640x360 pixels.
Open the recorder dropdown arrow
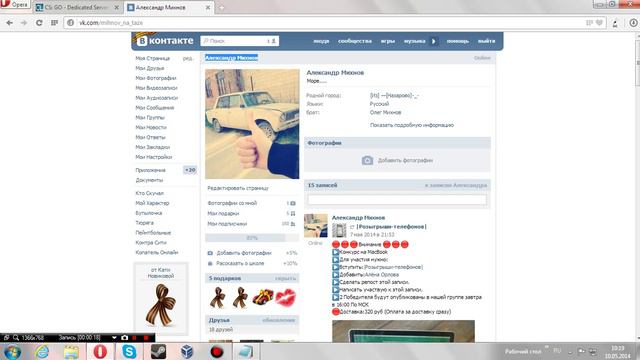[114, 338]
